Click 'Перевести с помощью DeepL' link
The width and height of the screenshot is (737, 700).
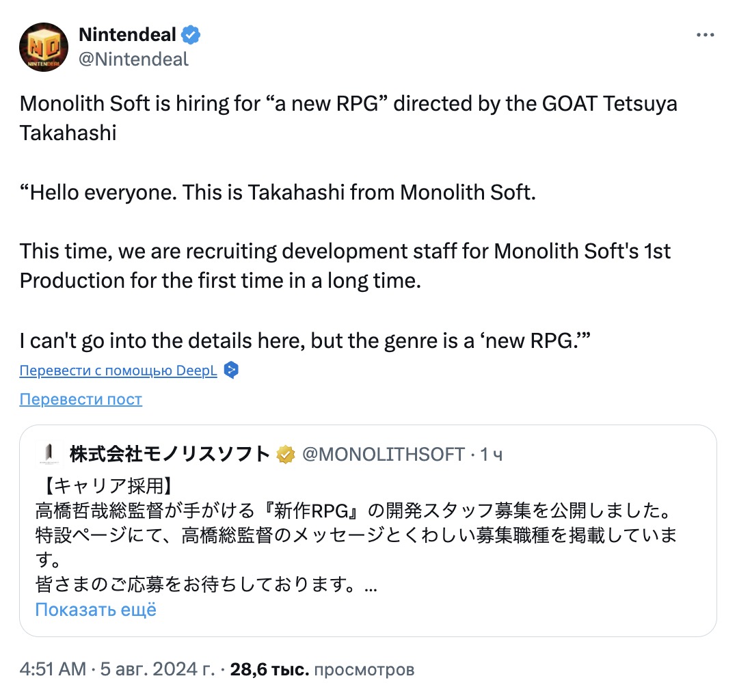(x=118, y=371)
